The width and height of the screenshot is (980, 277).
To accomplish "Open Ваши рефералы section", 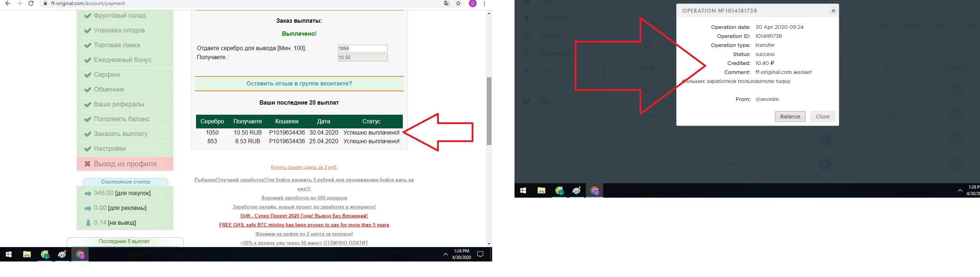I will (125, 104).
